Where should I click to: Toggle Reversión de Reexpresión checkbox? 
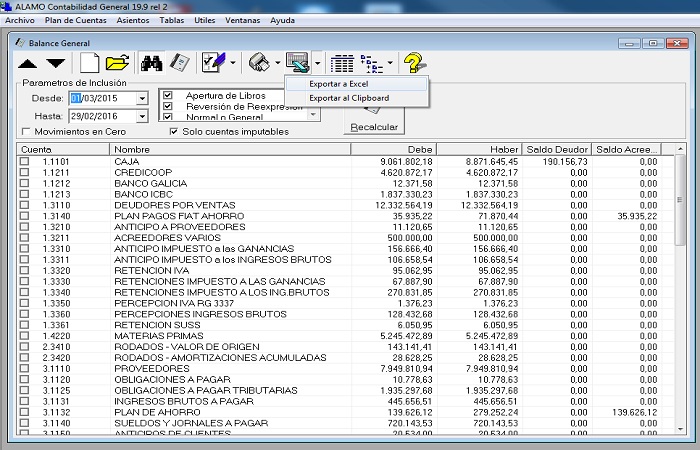pyautogui.click(x=168, y=106)
